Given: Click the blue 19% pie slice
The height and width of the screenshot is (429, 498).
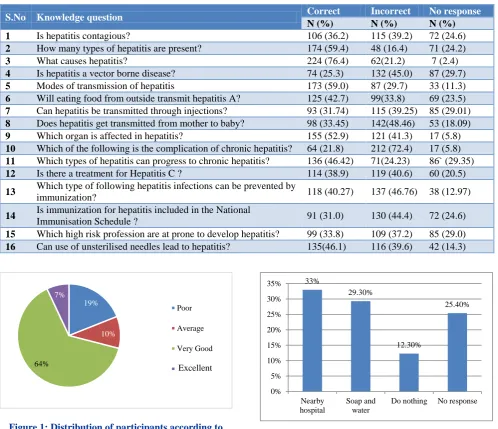Looking at the screenshot, I should pos(87,307).
